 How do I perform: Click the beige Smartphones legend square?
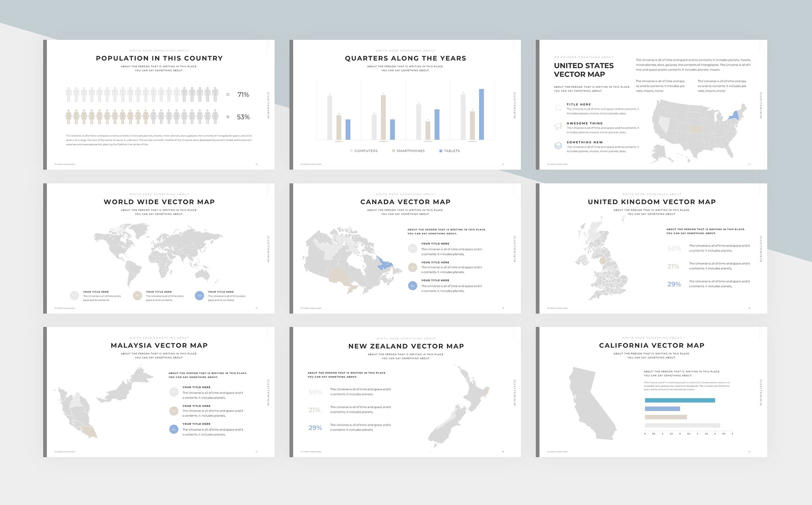click(x=393, y=151)
